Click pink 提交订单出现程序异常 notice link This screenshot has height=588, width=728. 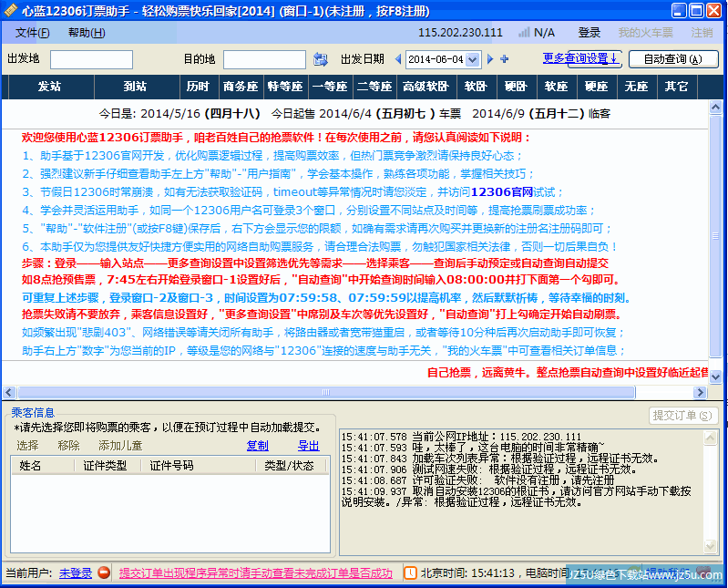256,573
